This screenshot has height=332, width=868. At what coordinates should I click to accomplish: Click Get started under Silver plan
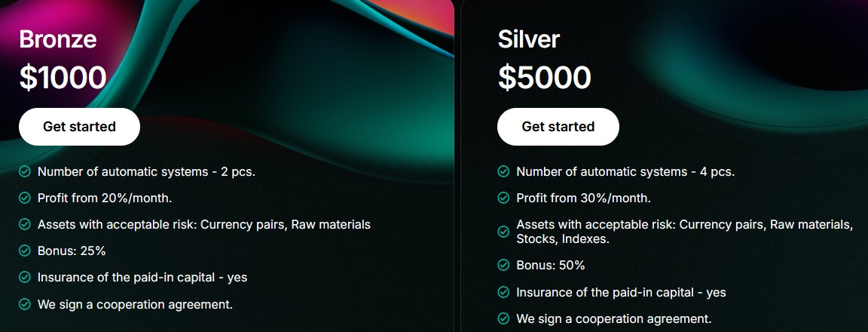tap(558, 127)
